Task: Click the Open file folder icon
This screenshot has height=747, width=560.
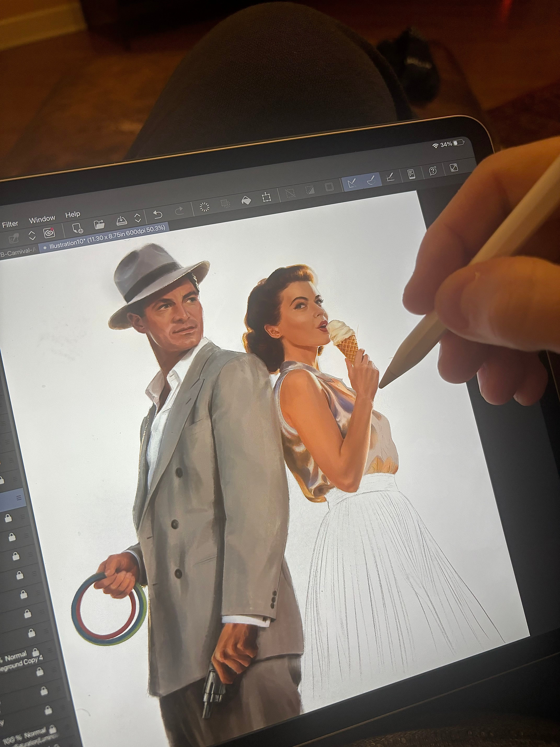Action: click(99, 224)
